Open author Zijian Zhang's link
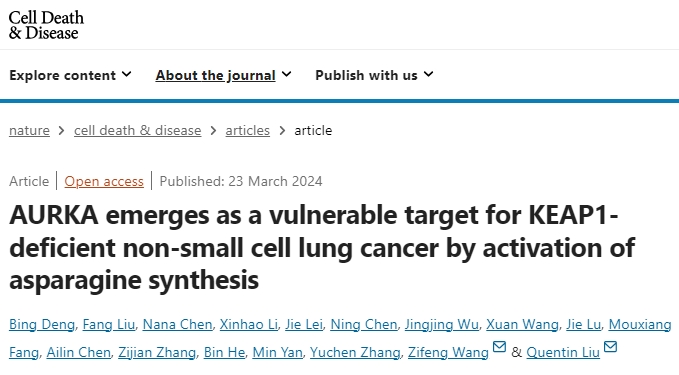Screen dimensions: 679x375 [157, 352]
